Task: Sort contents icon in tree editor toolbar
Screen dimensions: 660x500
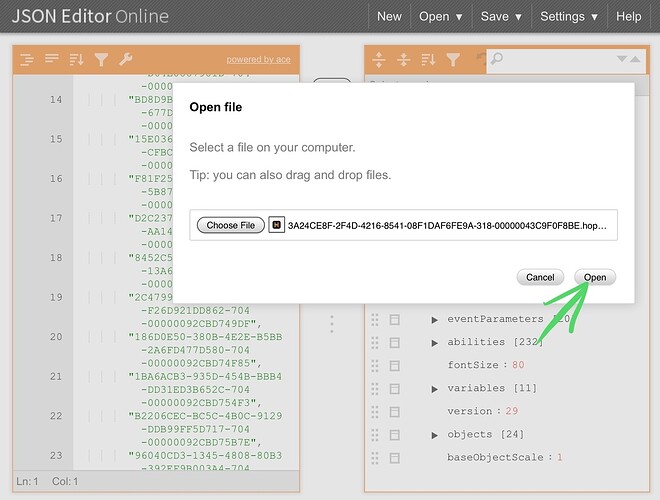Action: tap(428, 60)
